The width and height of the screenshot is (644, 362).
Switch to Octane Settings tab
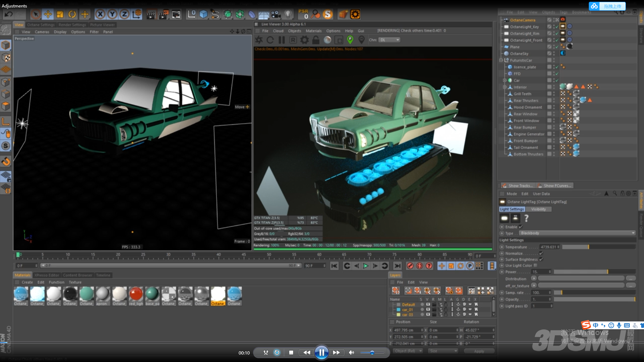click(41, 25)
